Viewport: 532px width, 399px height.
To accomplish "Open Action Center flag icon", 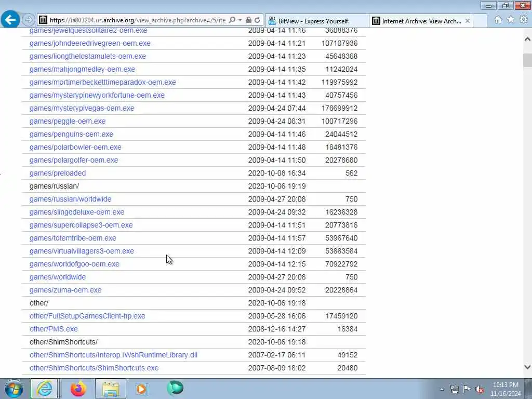I will click(467, 390).
